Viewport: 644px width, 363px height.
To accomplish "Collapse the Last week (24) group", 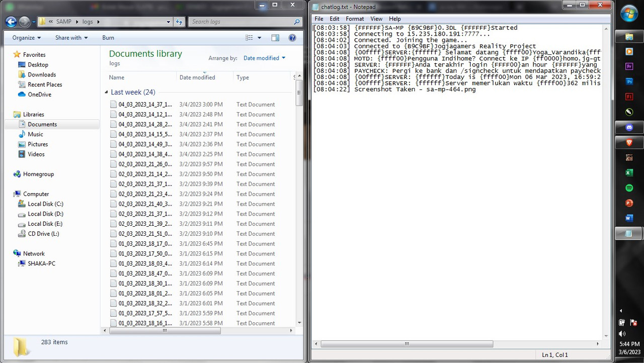I will click(x=106, y=93).
